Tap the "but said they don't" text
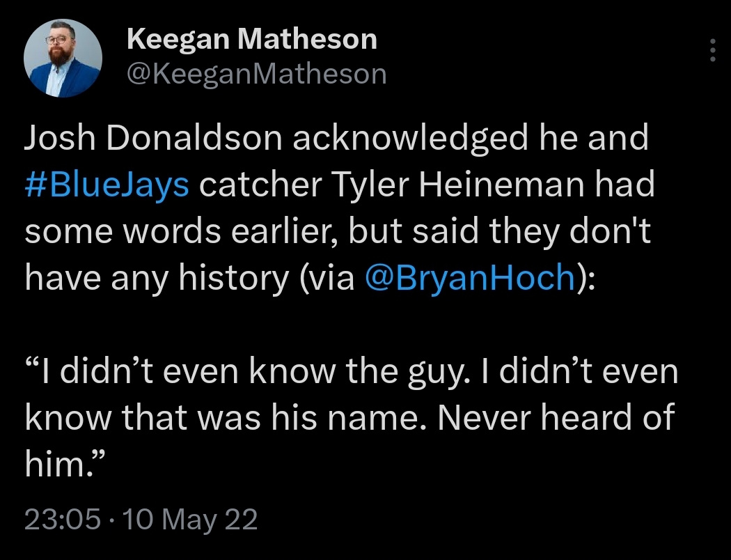Screen dimensions: 731x560 tap(499, 231)
